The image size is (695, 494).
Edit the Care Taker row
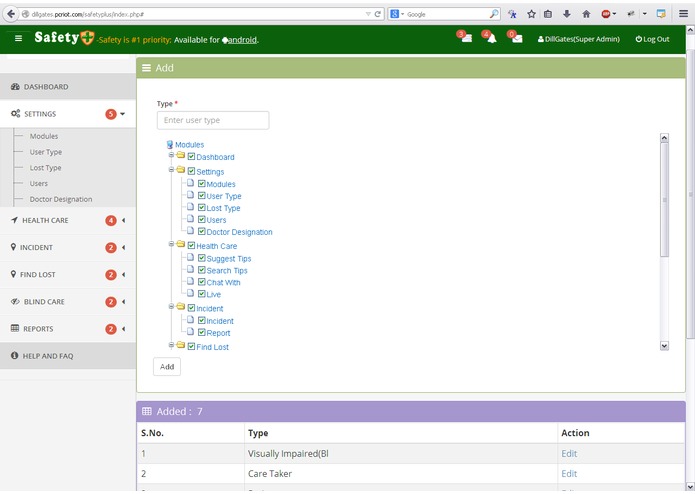coord(569,474)
